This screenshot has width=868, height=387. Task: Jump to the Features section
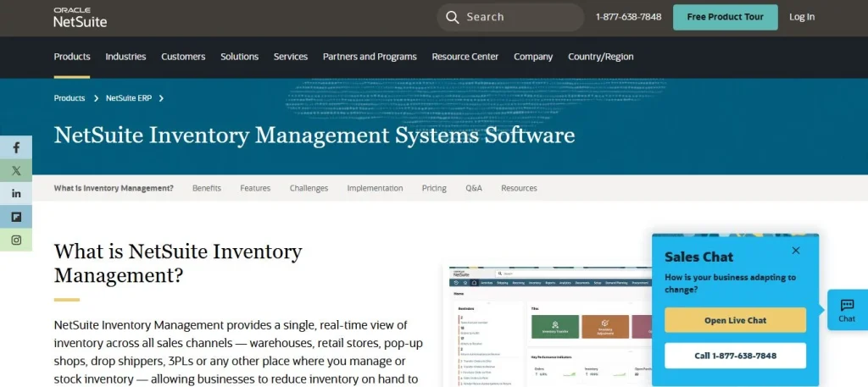coord(255,188)
